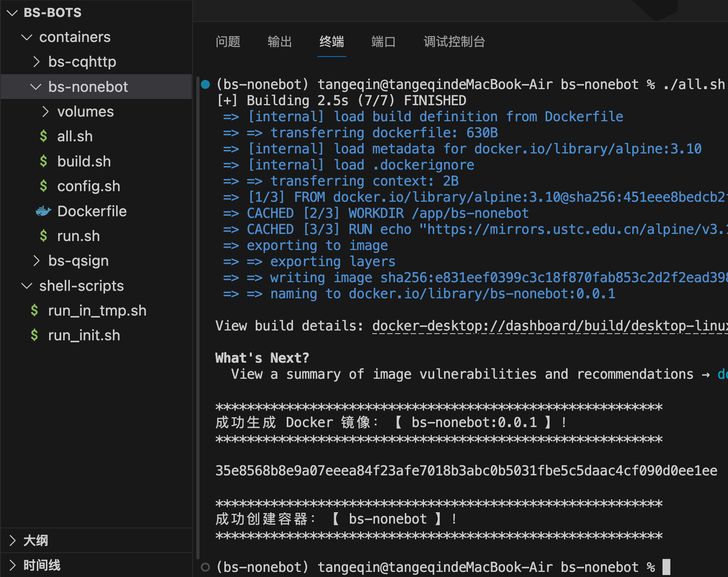Image resolution: width=728 pixels, height=577 pixels.
Task: Open the 调试控制台 debug console tab
Action: [x=454, y=42]
